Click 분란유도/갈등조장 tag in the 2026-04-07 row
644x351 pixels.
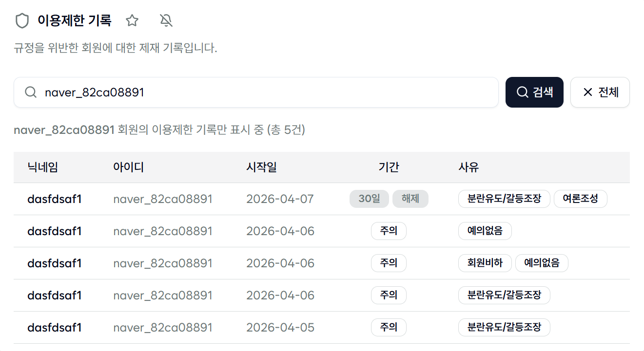click(x=504, y=199)
